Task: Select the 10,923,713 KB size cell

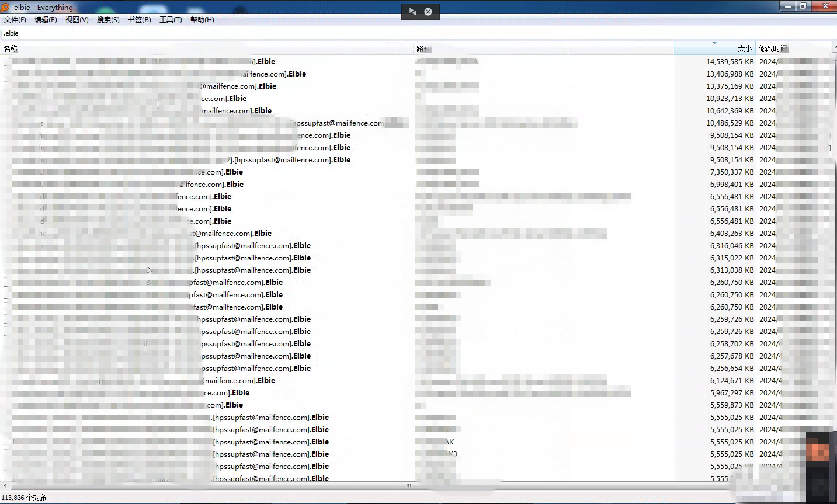Action: point(730,98)
